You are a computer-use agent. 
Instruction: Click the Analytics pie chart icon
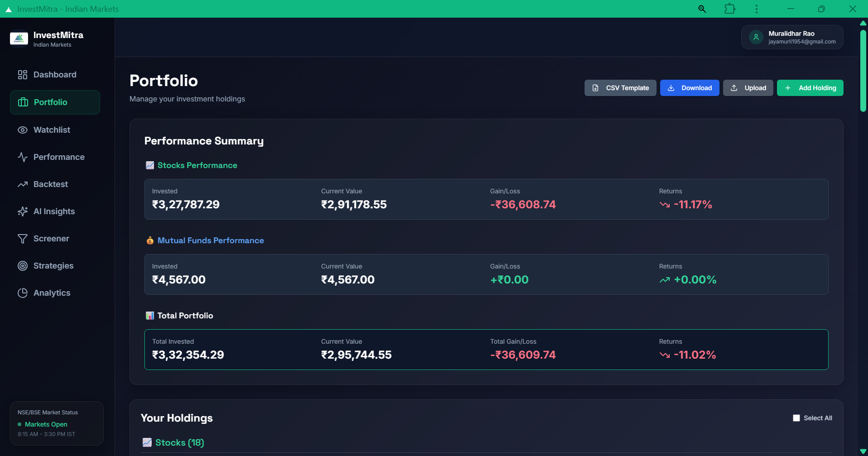(23, 293)
